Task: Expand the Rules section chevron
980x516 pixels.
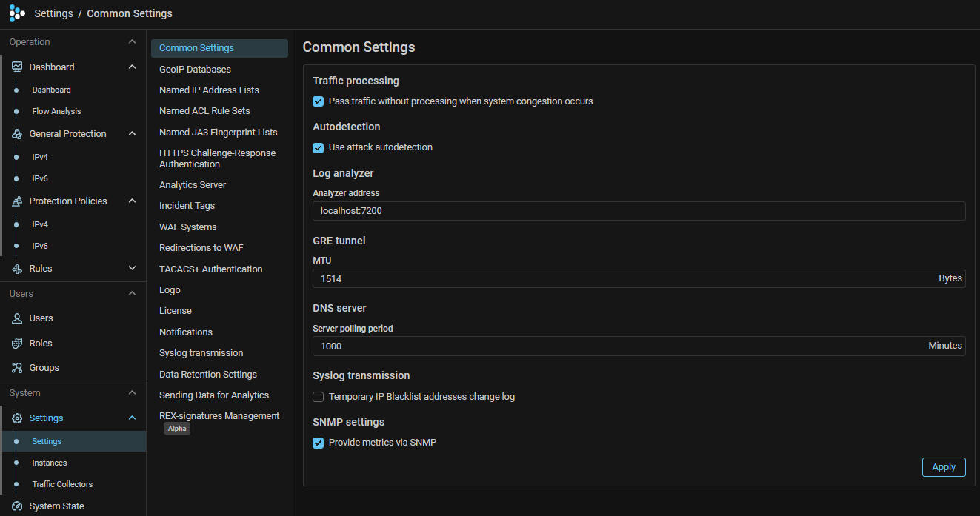Action: 132,269
